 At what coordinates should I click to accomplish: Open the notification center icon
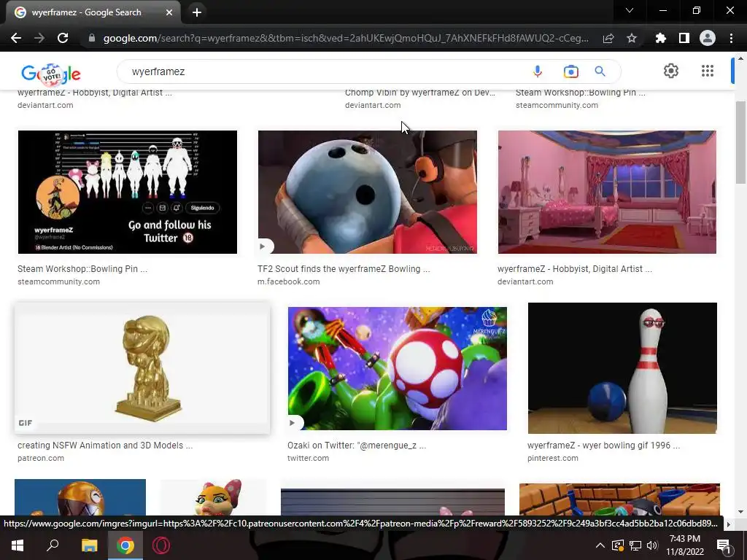[x=724, y=545]
